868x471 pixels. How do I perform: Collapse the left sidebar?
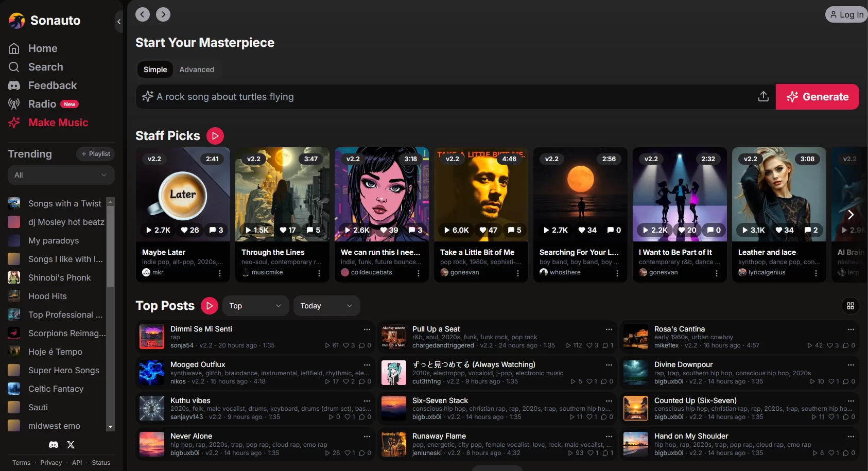coord(119,22)
